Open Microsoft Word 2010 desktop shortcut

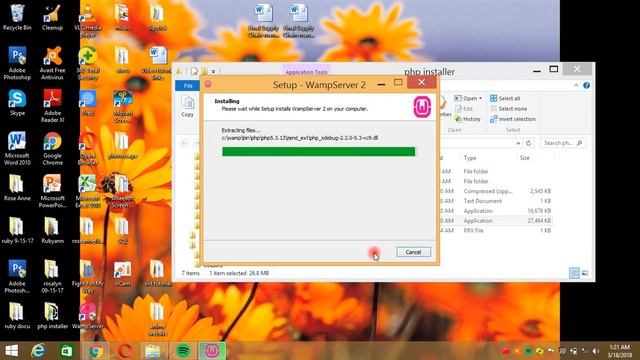coord(17,149)
